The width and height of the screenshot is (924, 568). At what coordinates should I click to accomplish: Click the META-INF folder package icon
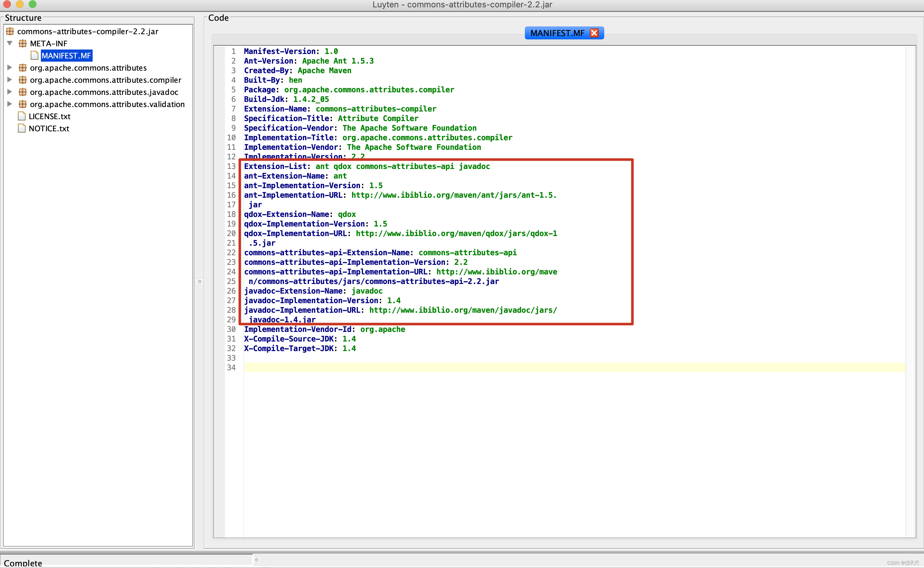(x=23, y=43)
